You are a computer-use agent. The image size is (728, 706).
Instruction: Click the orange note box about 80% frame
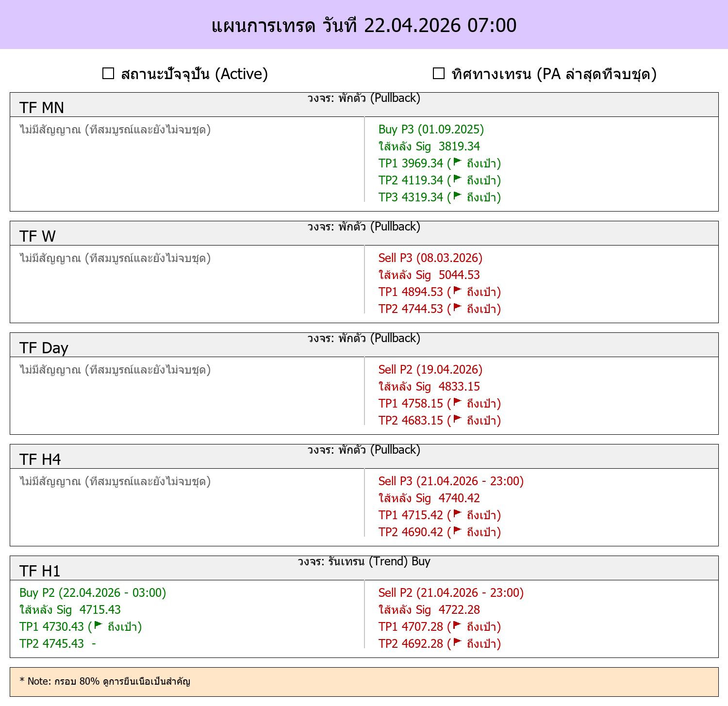(364, 682)
